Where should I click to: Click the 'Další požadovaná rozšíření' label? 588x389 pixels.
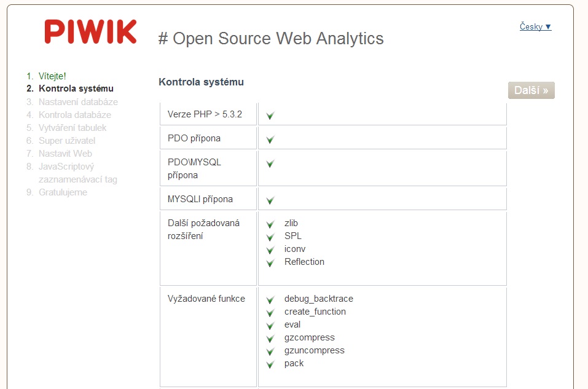point(203,230)
